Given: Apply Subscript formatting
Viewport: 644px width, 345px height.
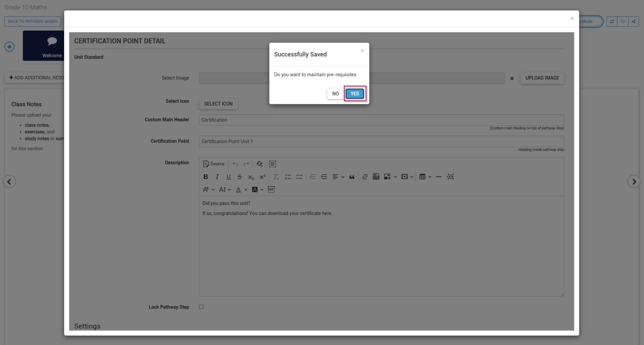Looking at the screenshot, I should (251, 177).
